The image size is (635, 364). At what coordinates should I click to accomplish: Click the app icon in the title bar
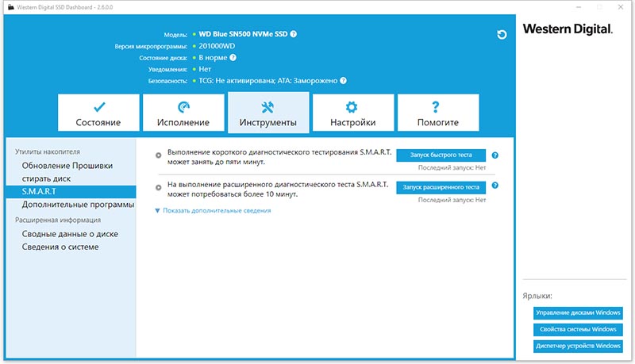coord(11,7)
